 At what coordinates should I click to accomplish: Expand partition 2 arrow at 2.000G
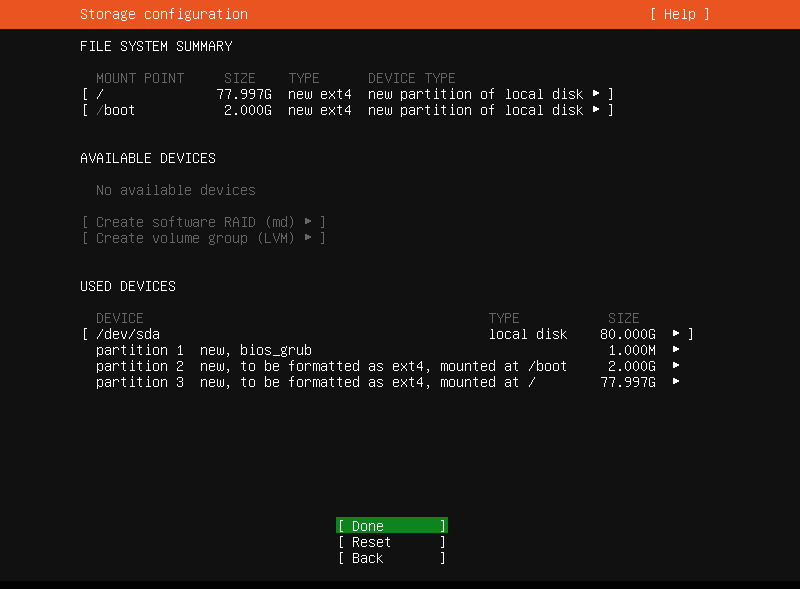coord(676,365)
